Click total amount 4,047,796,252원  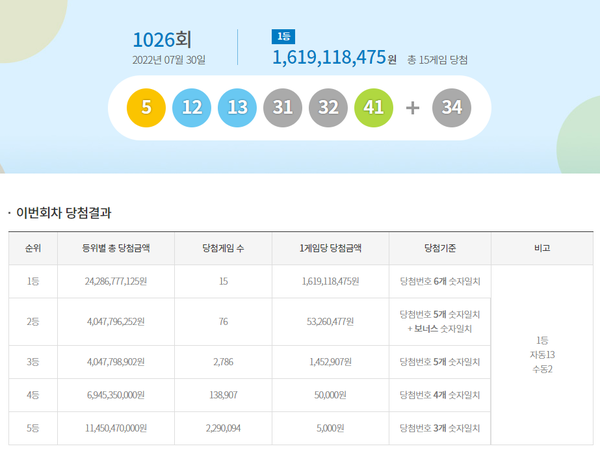coord(116,322)
